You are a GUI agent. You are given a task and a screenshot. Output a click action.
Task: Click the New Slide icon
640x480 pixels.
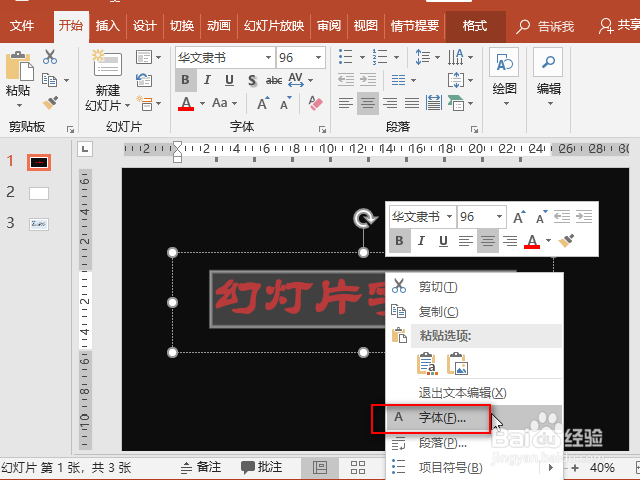tap(107, 64)
